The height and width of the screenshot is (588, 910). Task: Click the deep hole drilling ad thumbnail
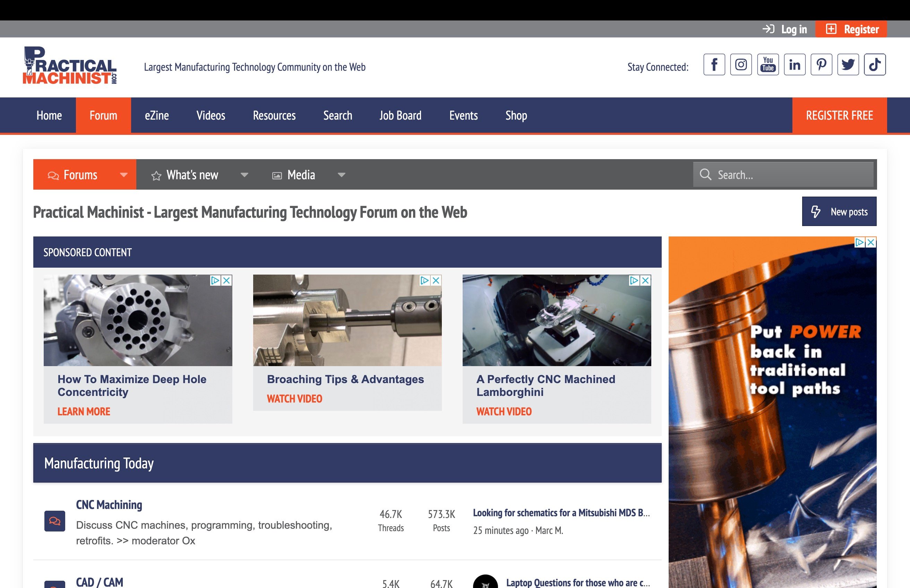pyautogui.click(x=138, y=320)
